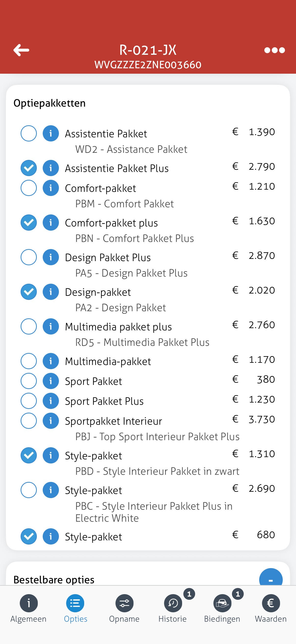Check the Assistentie Pakket option

click(29, 133)
